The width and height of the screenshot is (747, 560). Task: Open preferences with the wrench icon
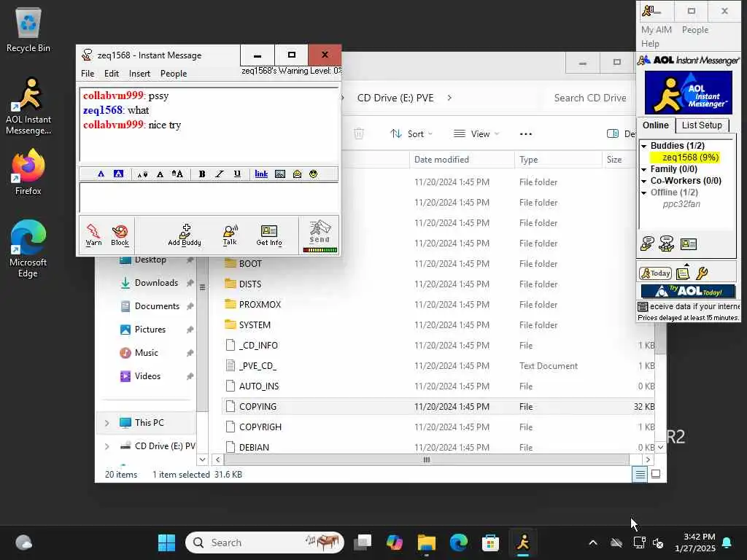(702, 273)
